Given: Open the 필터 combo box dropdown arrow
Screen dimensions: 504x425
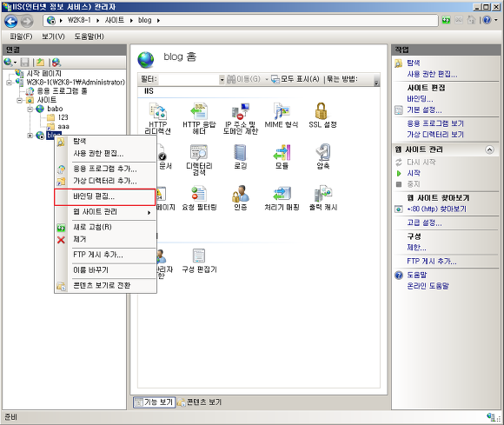Looking at the screenshot, I should tap(222, 79).
